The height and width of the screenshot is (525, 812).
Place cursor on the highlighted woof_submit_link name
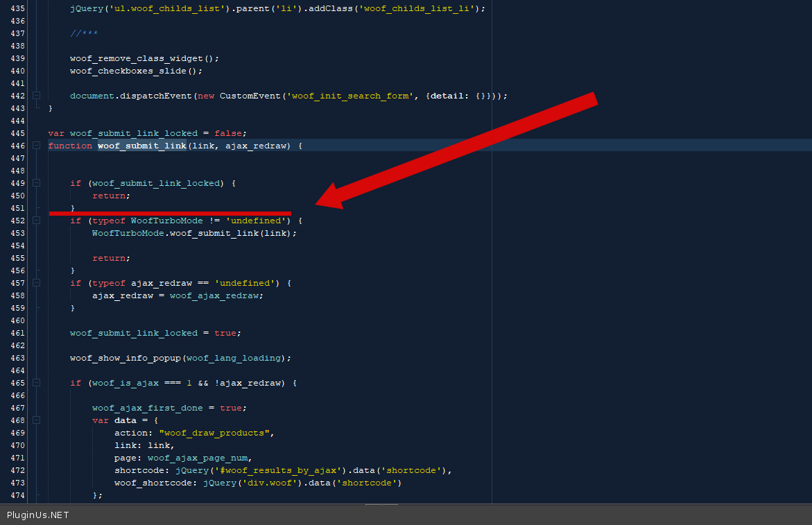(141, 146)
